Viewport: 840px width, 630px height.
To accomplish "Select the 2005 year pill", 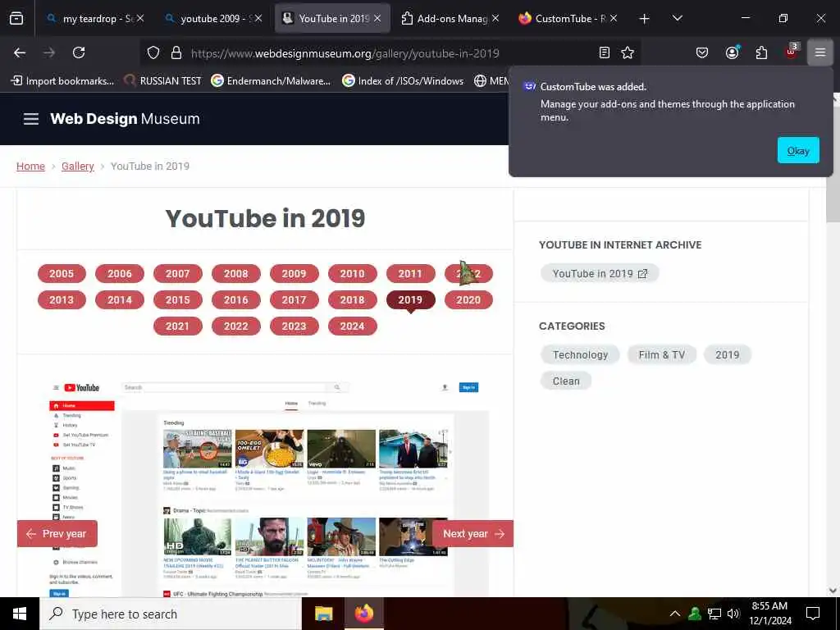I will point(62,274).
